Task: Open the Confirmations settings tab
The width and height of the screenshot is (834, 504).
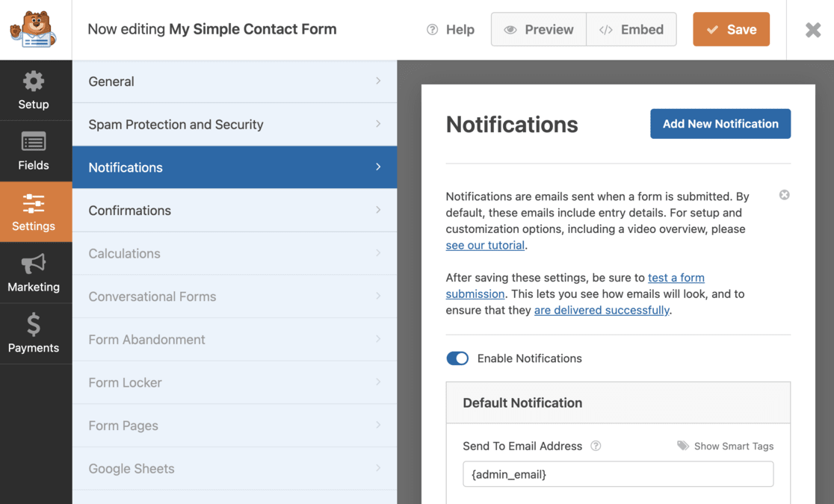Action: click(x=234, y=210)
